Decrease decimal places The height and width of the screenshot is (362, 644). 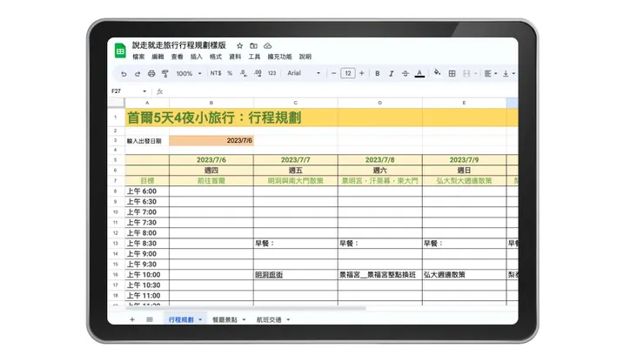point(244,73)
